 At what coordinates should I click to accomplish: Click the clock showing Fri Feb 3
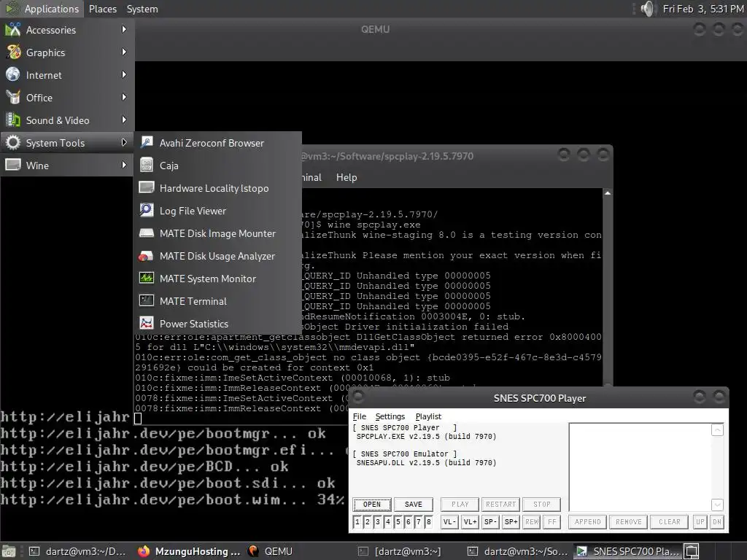[x=703, y=9]
